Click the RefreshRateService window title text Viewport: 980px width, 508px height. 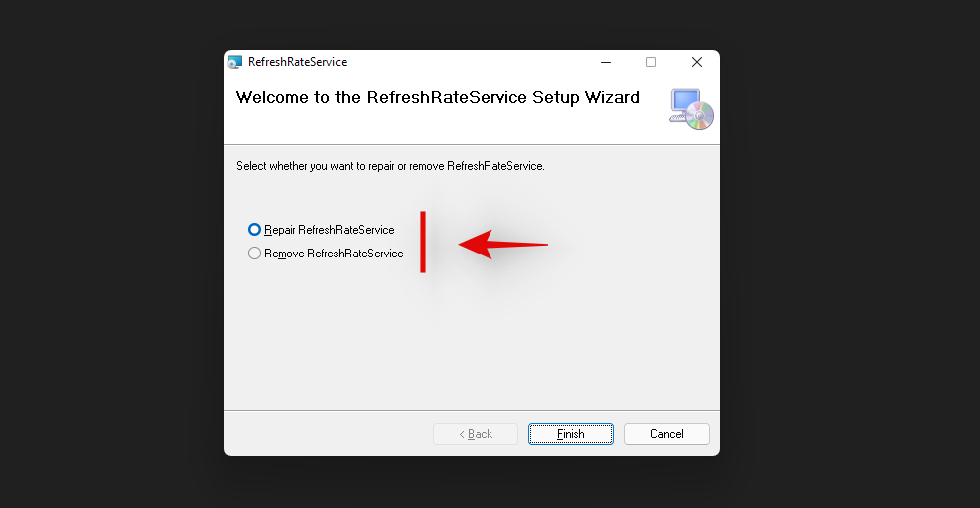coord(298,62)
